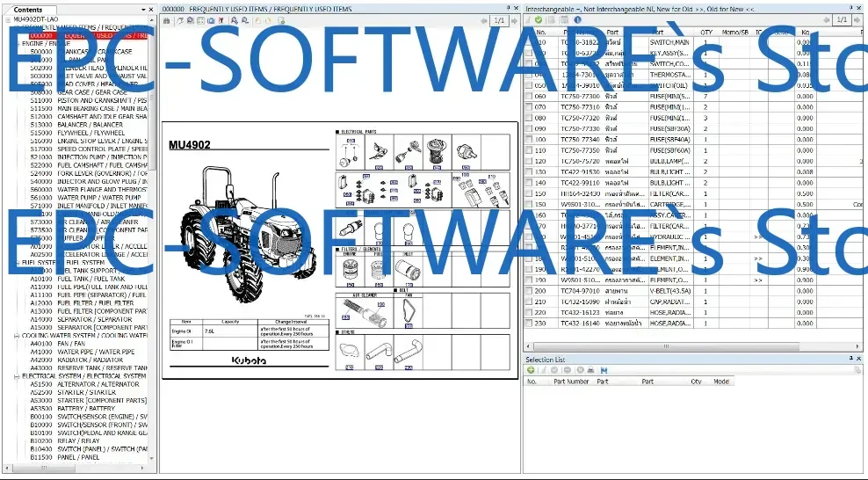The width and height of the screenshot is (868, 480).
Task: Click A43000 RESERVE TANK entry
Action: pos(89,368)
